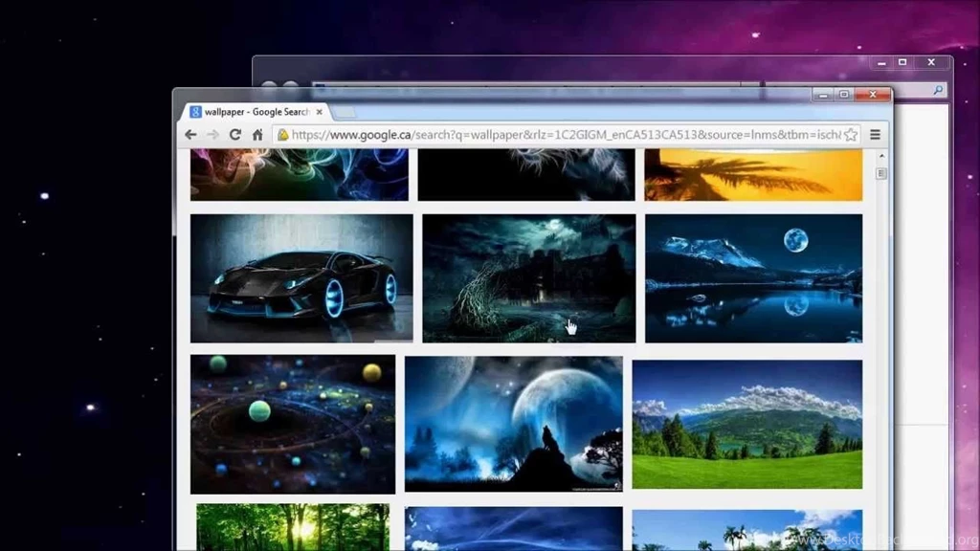Go back to the previous page
The image size is (980, 551).
point(190,134)
